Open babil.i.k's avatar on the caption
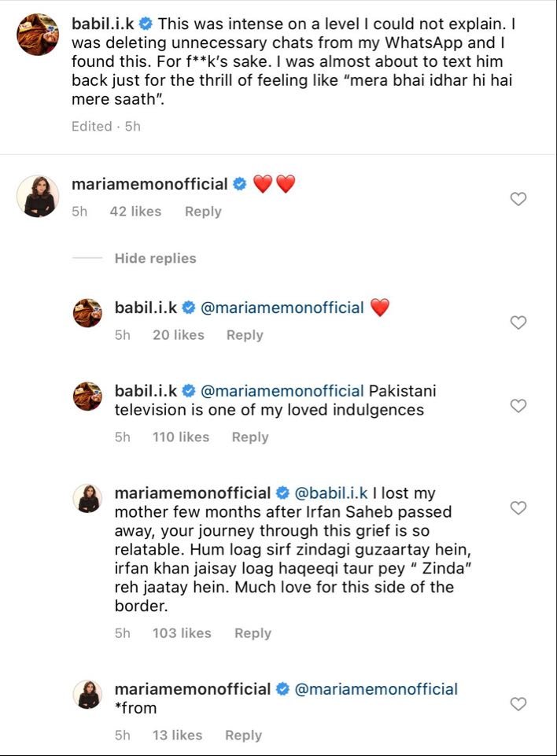The height and width of the screenshot is (756, 557). [37, 34]
